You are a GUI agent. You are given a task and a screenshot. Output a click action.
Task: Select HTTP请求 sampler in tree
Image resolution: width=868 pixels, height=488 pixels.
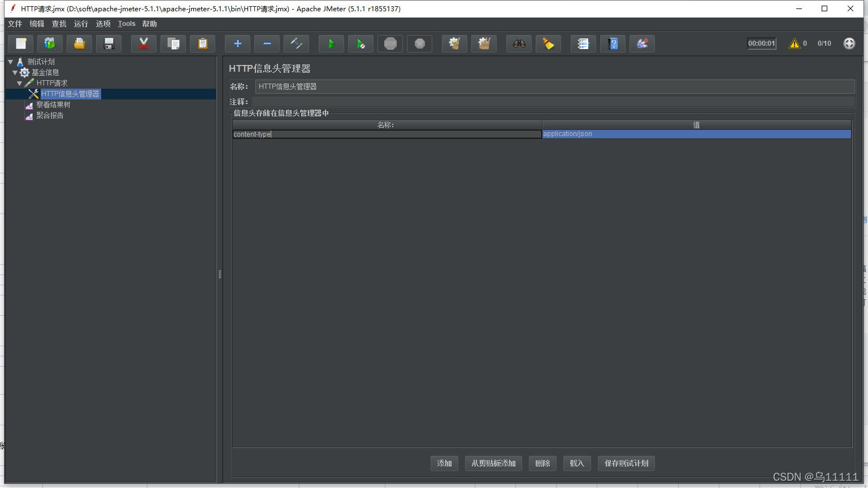52,83
